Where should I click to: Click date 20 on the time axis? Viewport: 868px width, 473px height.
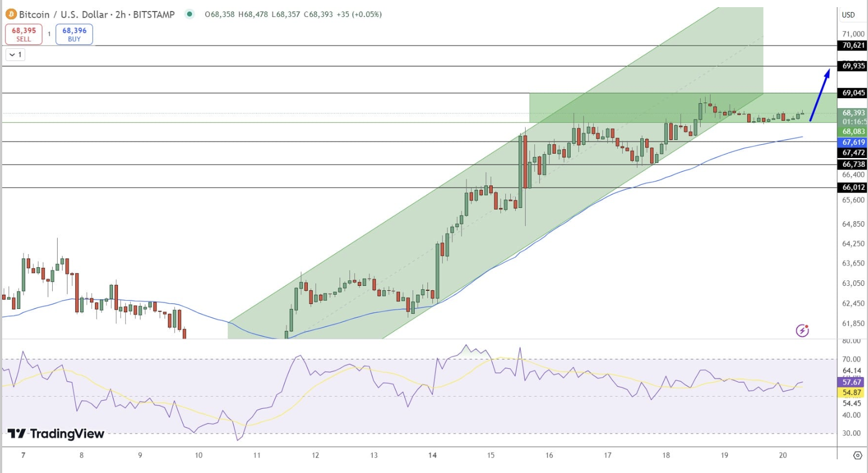(x=783, y=455)
